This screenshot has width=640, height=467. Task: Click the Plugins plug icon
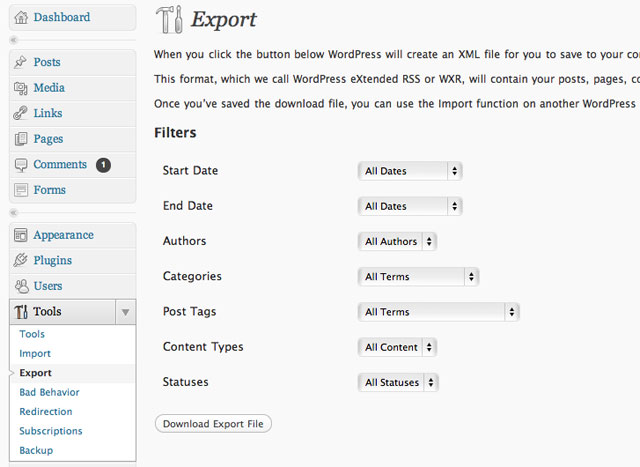point(20,260)
